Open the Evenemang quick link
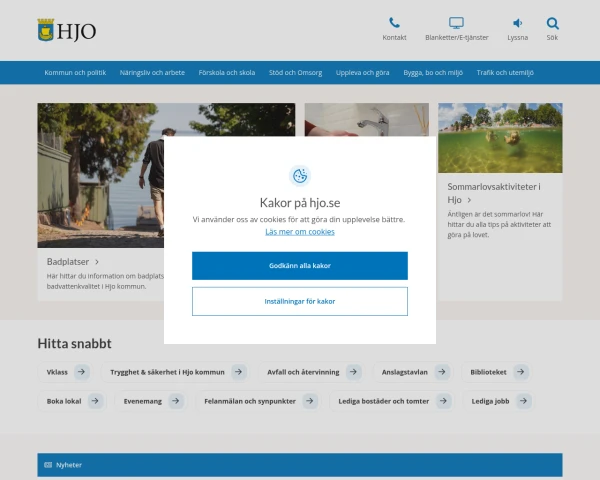The height and width of the screenshot is (480, 600). point(151,401)
